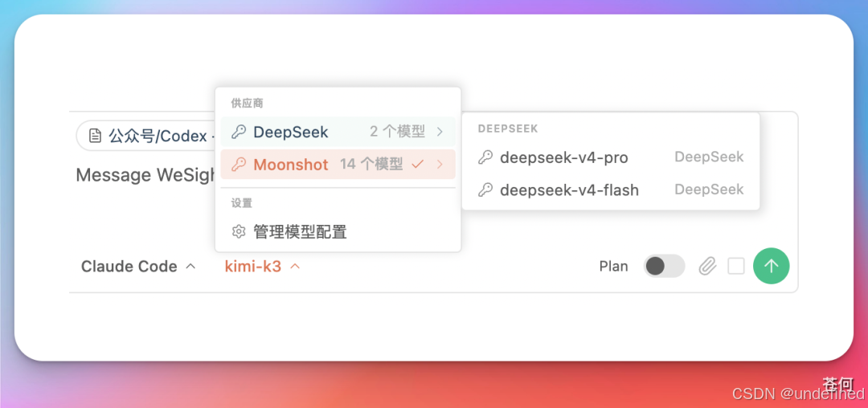Click the key icon beside deepseek-v4-flash
868x408 pixels.
(x=485, y=190)
